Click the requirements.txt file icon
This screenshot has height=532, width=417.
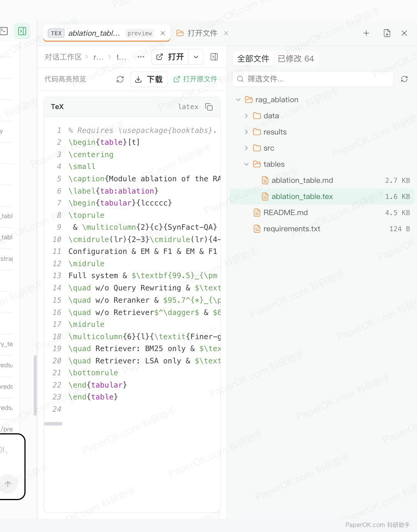coord(257,229)
